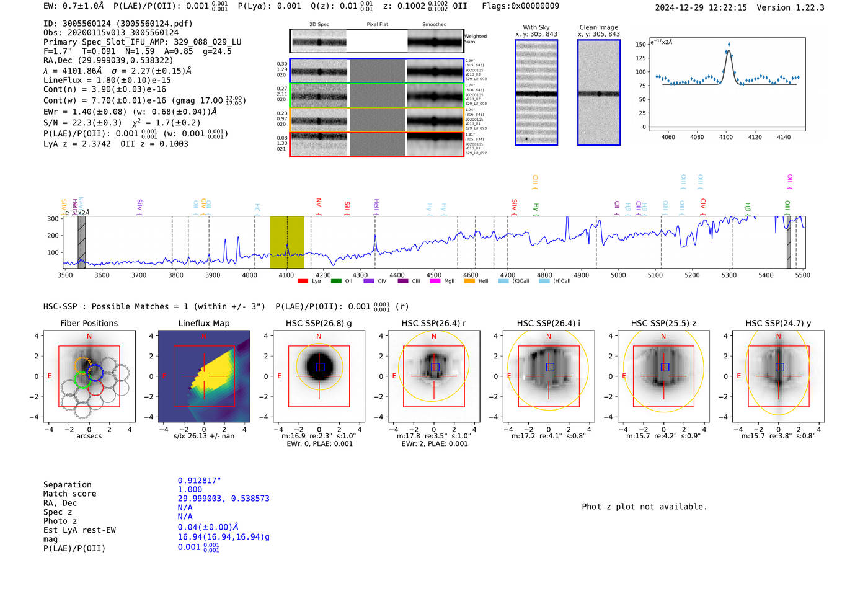Screen dimensions: 868x591
Task: Click the green fiber circle in Fiber Positions
Action: pos(82,380)
